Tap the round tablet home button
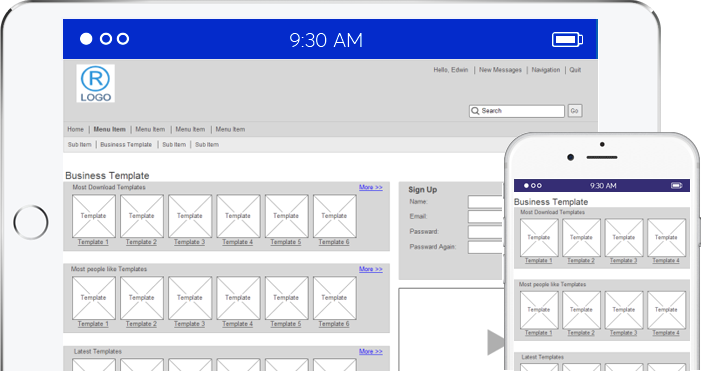 coord(31,222)
